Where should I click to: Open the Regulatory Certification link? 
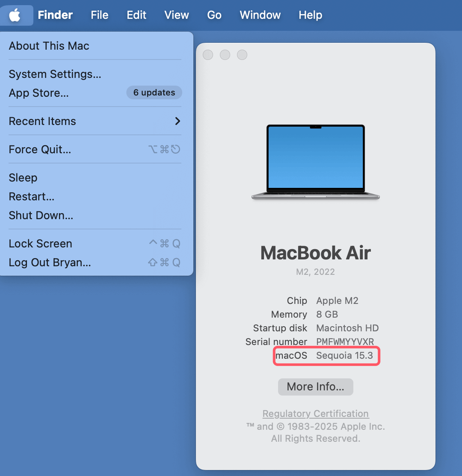[x=315, y=414]
